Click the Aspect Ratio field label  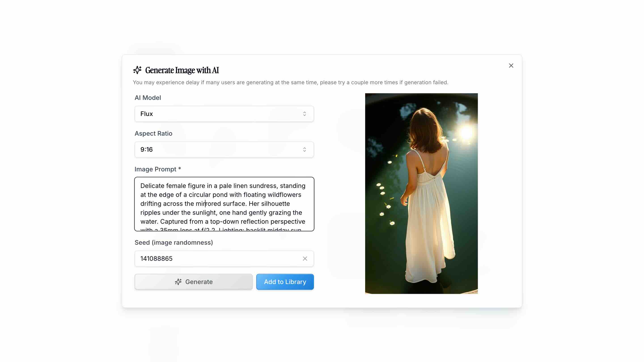153,133
